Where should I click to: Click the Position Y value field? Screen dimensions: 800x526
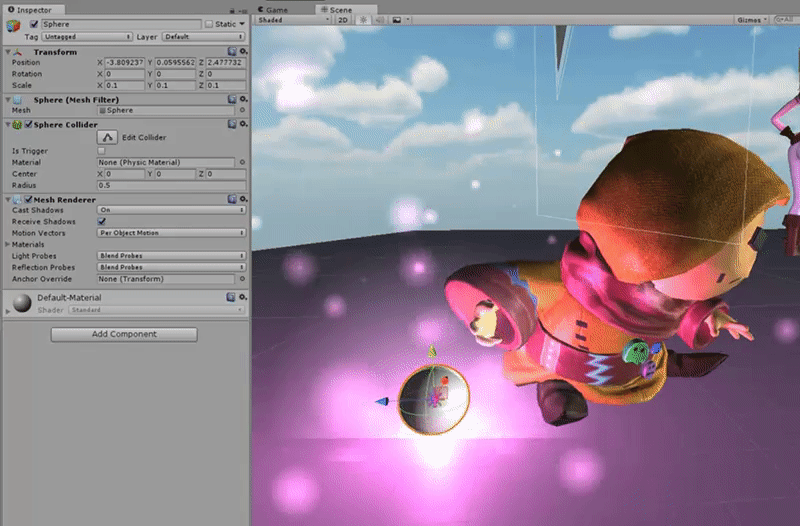175,62
